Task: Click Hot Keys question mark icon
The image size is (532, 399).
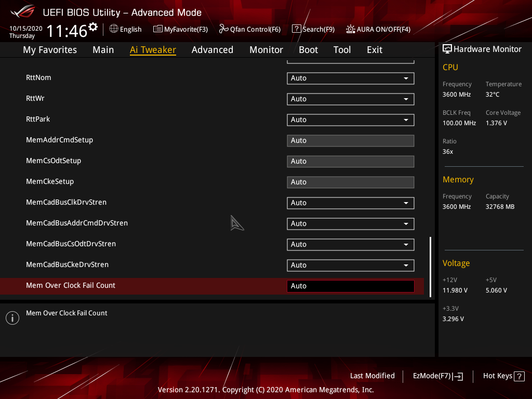Action: pyautogui.click(x=519, y=376)
